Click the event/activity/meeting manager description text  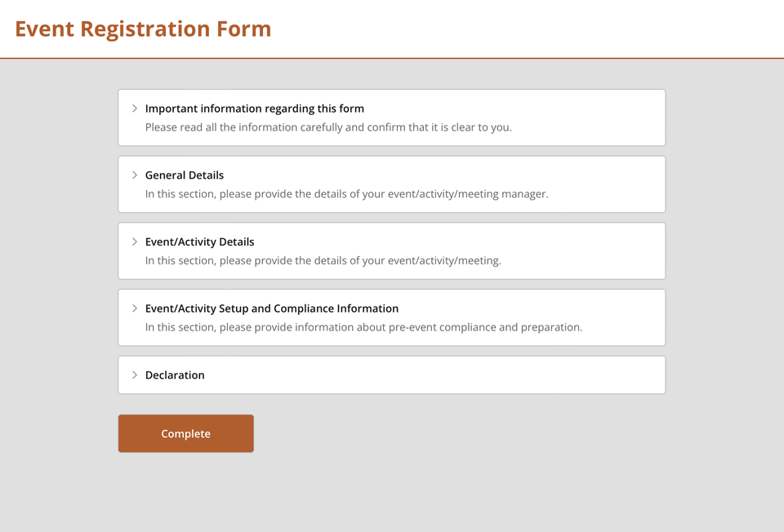click(x=346, y=194)
